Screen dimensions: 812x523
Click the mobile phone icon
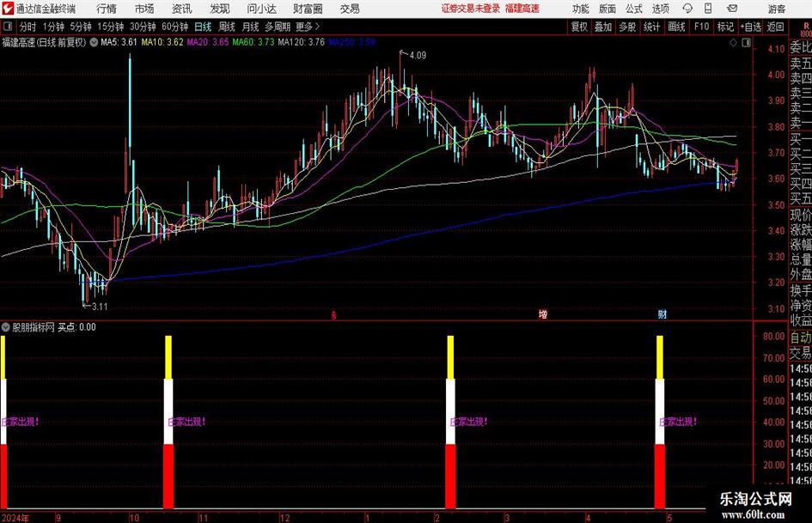[708, 9]
